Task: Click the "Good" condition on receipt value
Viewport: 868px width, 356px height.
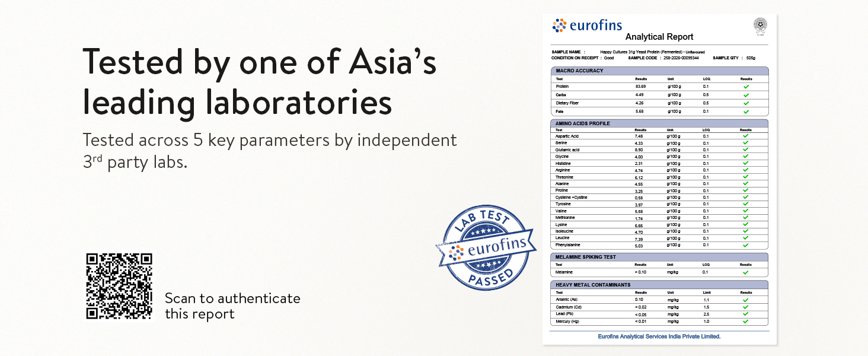Action: 609,58
